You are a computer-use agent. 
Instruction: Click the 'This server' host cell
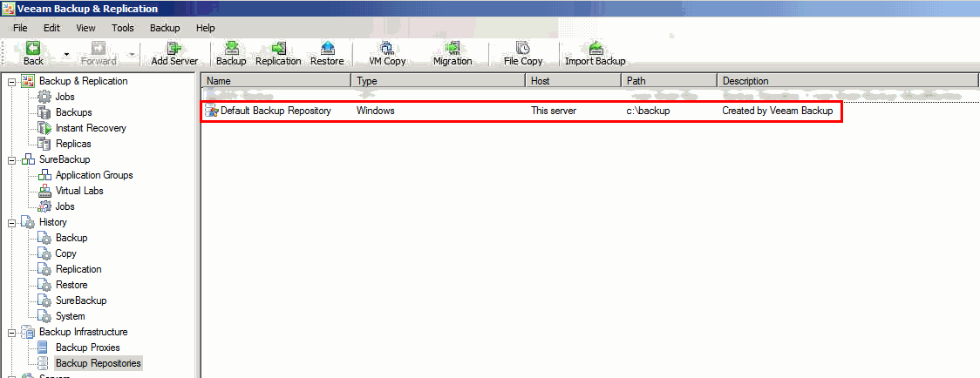pyautogui.click(x=553, y=111)
